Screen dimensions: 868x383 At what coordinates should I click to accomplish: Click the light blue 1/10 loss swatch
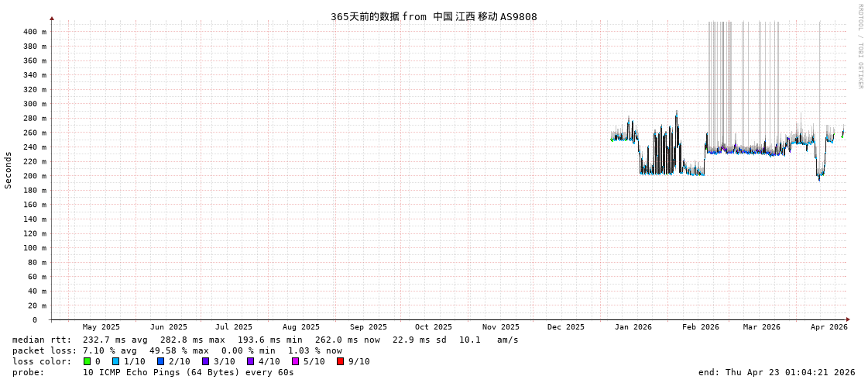tap(115, 361)
